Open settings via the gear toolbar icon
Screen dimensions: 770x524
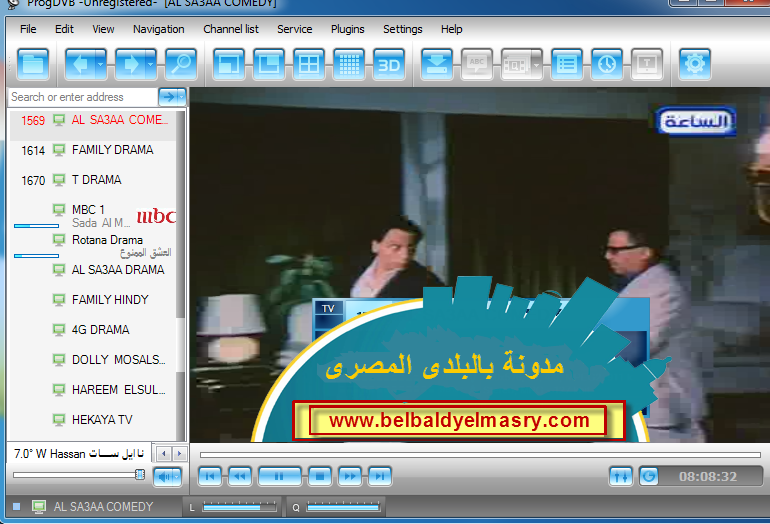695,64
